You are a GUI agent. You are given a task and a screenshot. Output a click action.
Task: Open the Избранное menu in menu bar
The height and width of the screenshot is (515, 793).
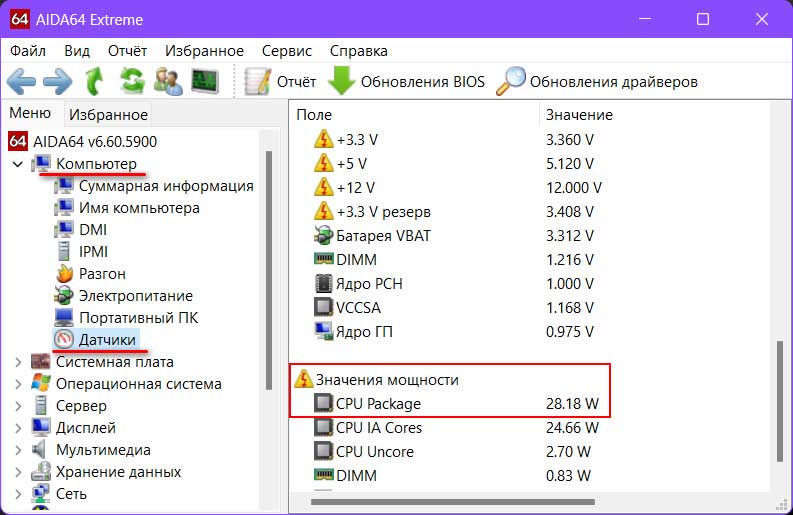(x=204, y=51)
